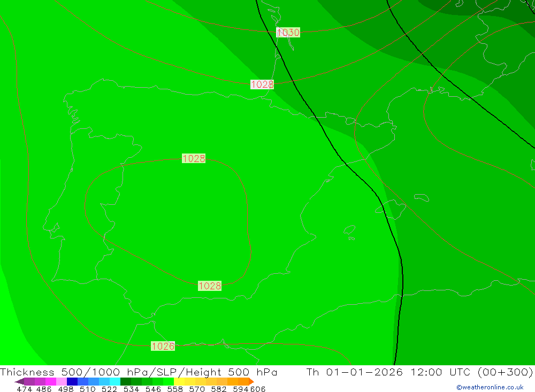The height and width of the screenshot is (392, 535).
Task: Click the 558 legend value
Action: coord(175,389)
